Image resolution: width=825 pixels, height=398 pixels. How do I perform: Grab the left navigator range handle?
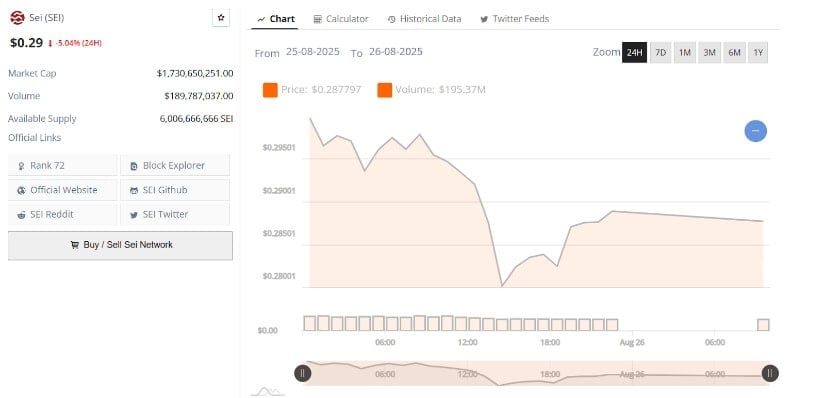point(303,374)
